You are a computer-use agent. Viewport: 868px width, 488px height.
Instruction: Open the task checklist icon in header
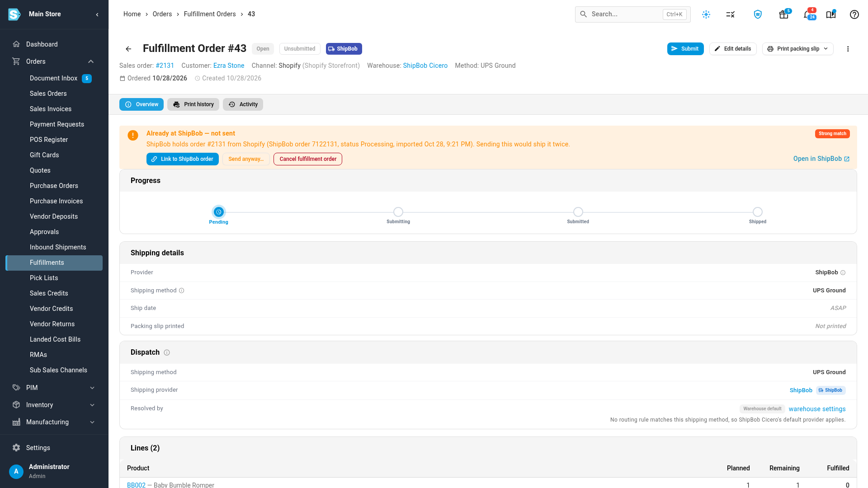coord(731,14)
